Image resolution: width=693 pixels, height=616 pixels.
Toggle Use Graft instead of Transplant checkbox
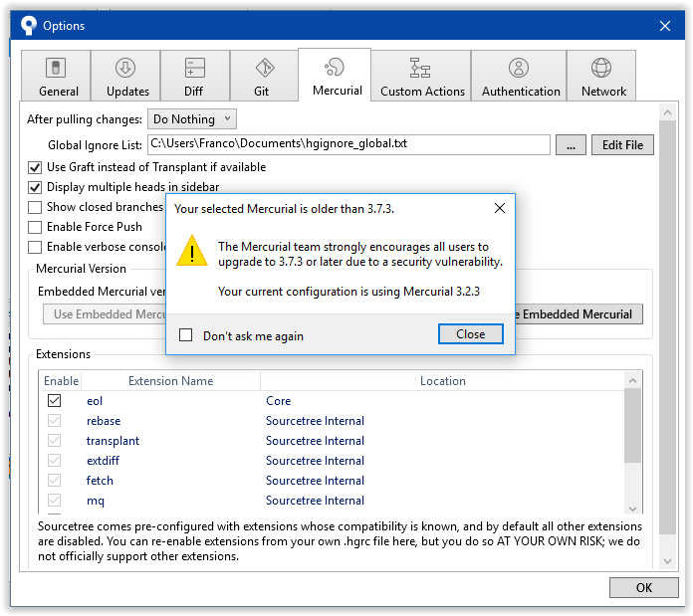35,167
